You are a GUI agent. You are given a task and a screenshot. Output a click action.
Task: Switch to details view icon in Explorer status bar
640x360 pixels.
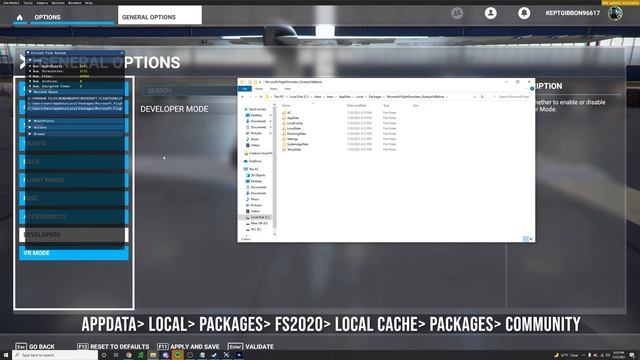[x=526, y=239]
